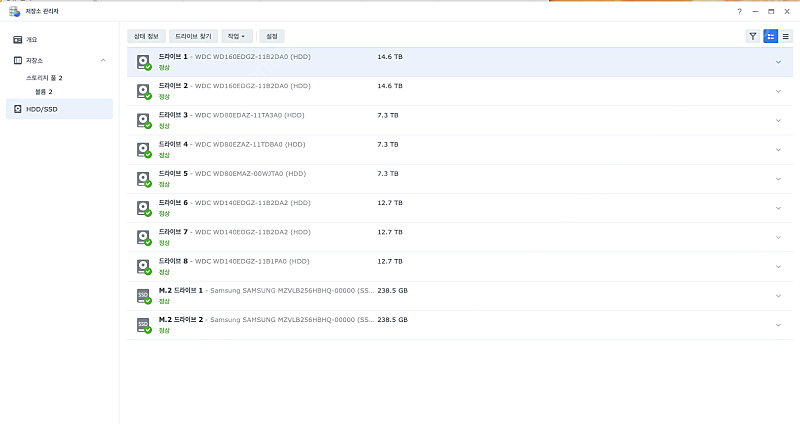Switch to compact list view icon
Screen dimensions: 800x424
tap(786, 36)
